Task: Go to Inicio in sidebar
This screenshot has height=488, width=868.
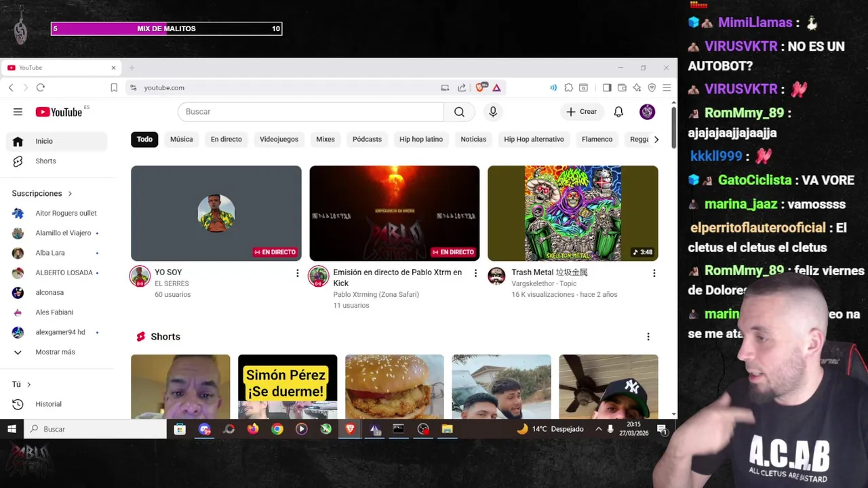Action: (x=57, y=141)
